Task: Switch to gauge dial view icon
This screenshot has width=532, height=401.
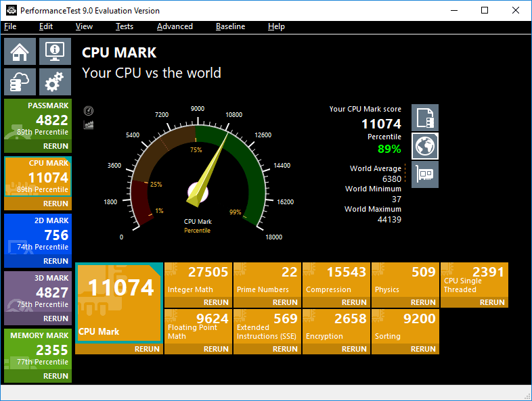Action: [89, 111]
